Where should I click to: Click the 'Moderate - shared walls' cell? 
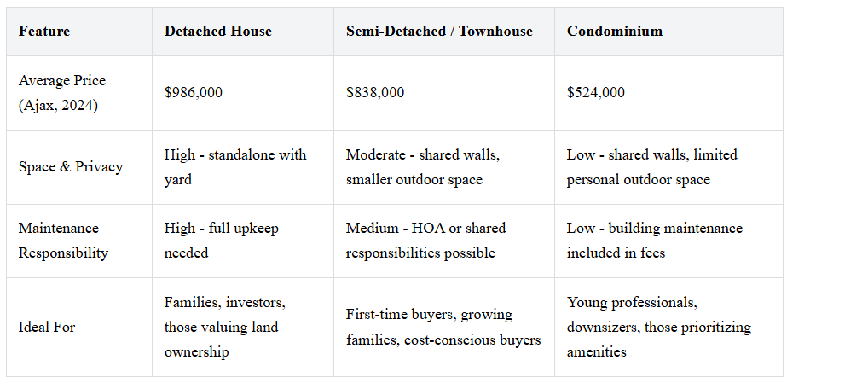[x=421, y=167]
